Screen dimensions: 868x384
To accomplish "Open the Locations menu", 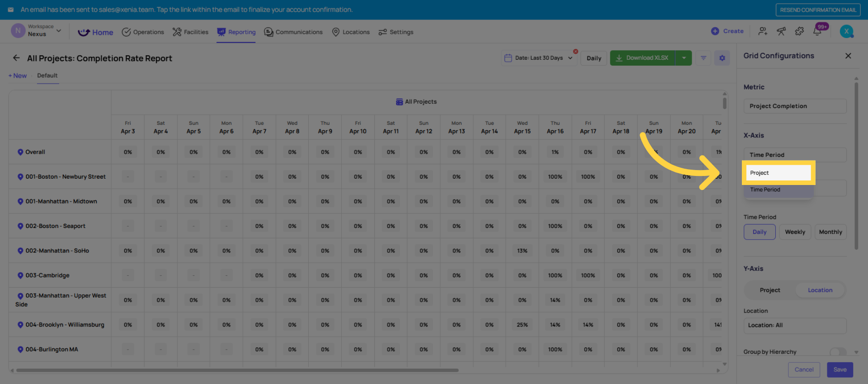I will click(351, 32).
